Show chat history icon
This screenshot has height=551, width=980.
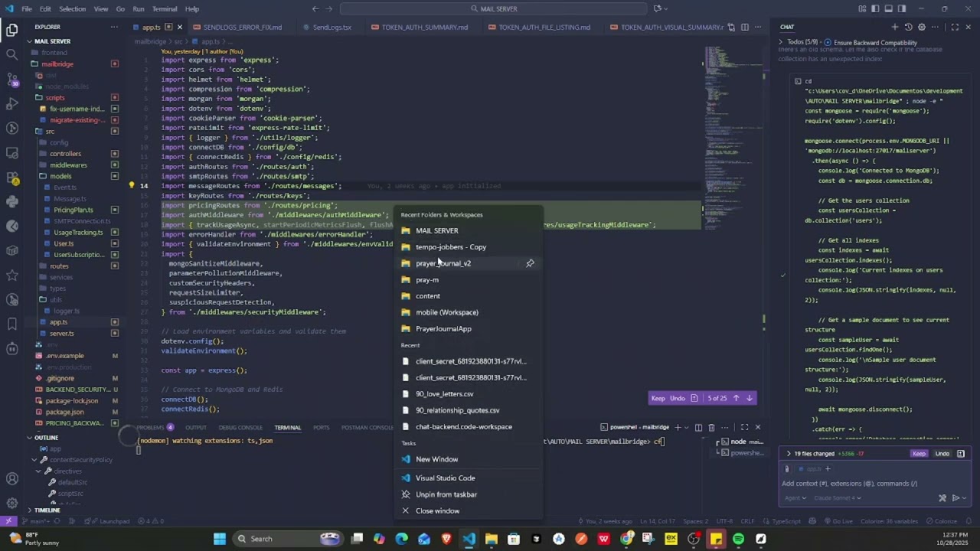tap(908, 27)
